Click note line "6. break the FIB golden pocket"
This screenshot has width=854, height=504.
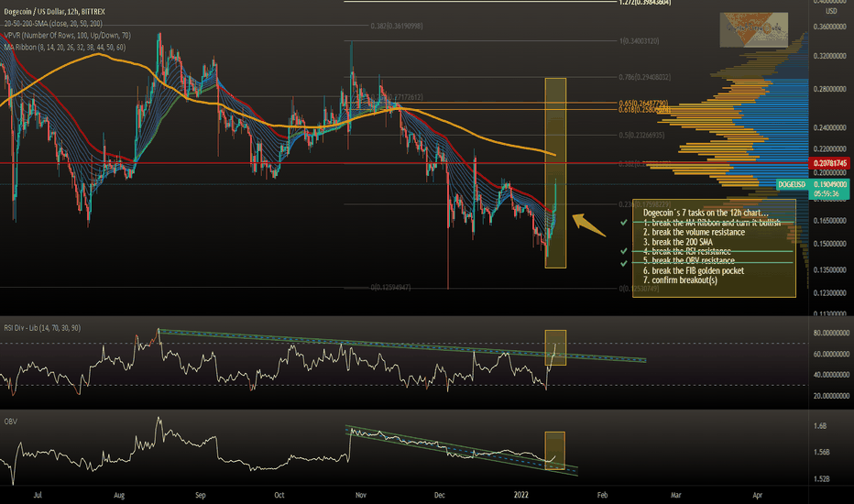694,271
